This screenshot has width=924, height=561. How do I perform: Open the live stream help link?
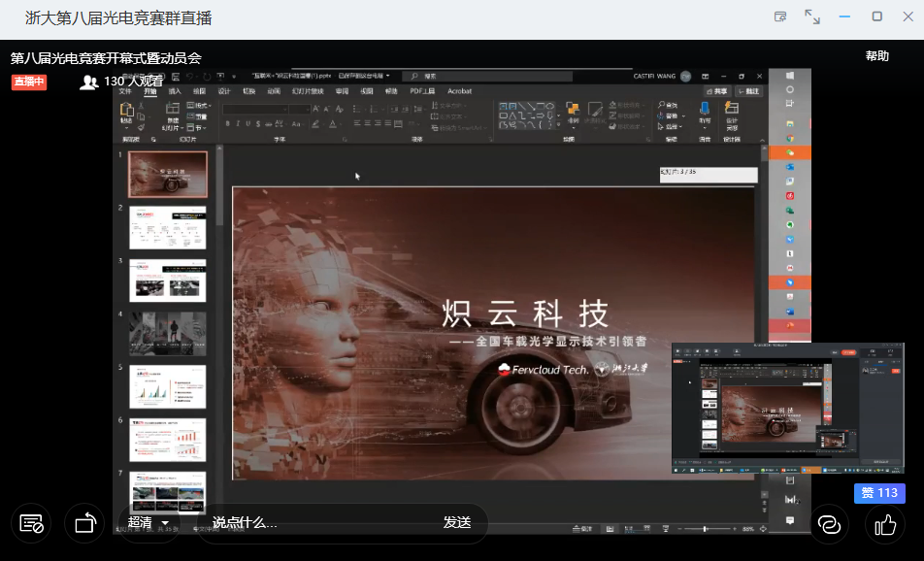coord(876,56)
